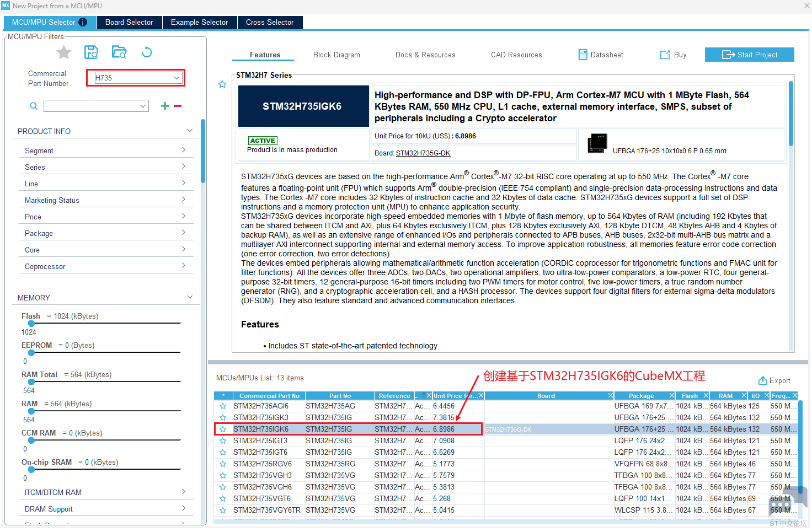Screen dimensions: 812x532
Task: Save the current search with the disk icon
Action: coord(91,52)
